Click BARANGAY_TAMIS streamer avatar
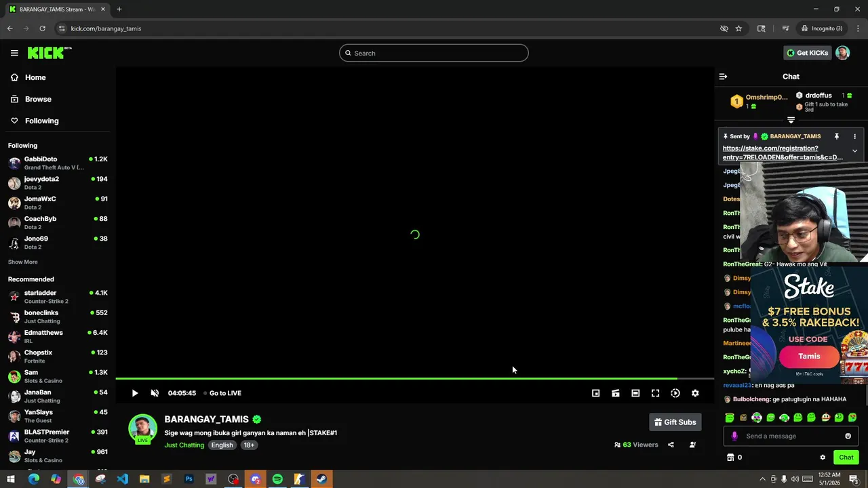868x488 pixels. click(142, 428)
